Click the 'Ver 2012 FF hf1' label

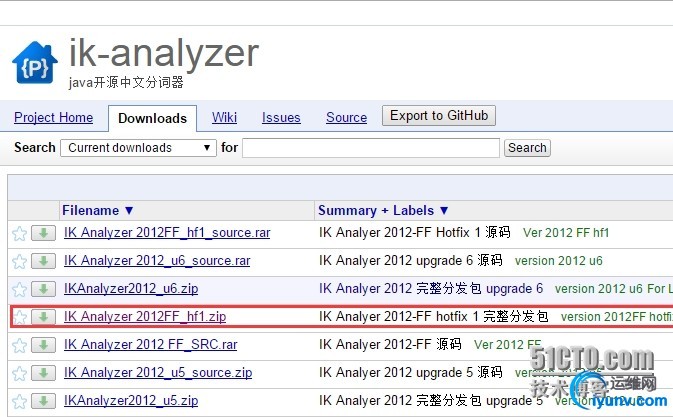point(566,233)
